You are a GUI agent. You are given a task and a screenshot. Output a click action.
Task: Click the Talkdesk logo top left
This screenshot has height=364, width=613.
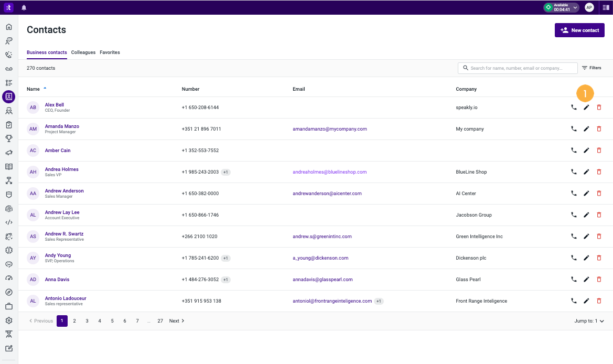click(7, 7)
